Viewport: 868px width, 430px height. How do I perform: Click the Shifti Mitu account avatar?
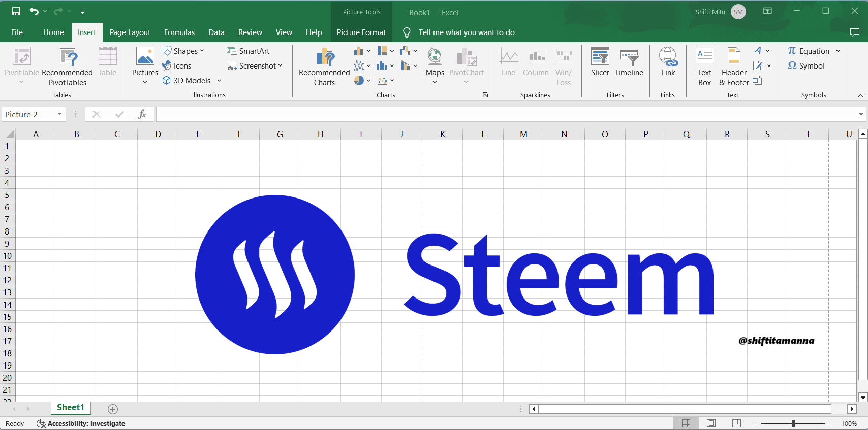pyautogui.click(x=738, y=12)
